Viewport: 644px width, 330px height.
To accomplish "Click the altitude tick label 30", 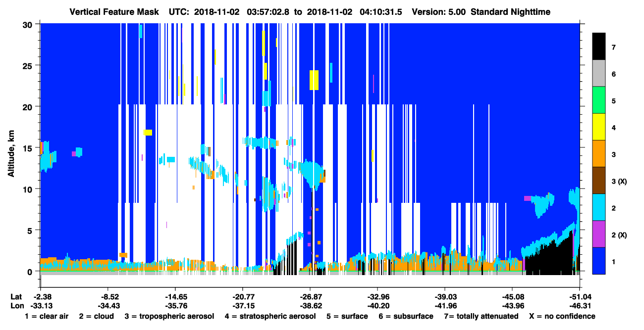I will tap(29, 24).
